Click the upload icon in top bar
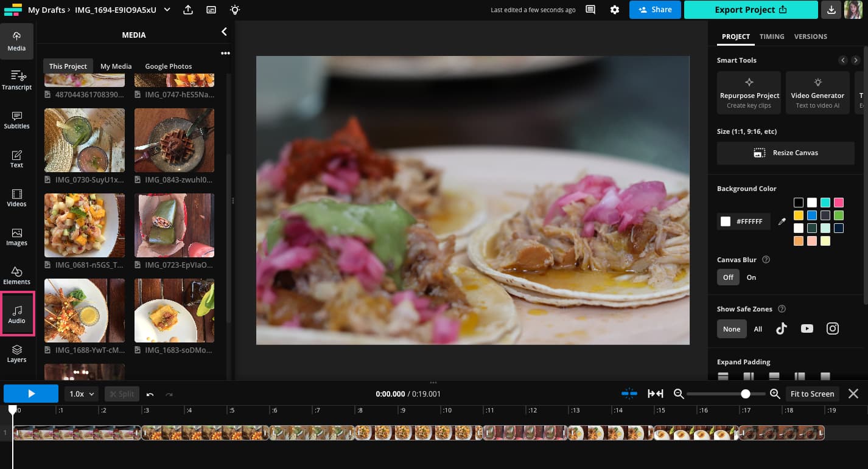The height and width of the screenshot is (469, 868). [188, 10]
